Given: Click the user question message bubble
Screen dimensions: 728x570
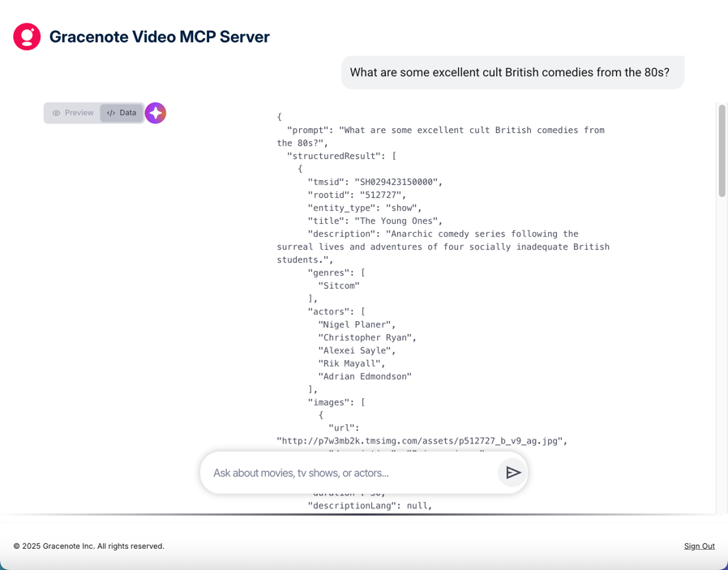Looking at the screenshot, I should 509,72.
